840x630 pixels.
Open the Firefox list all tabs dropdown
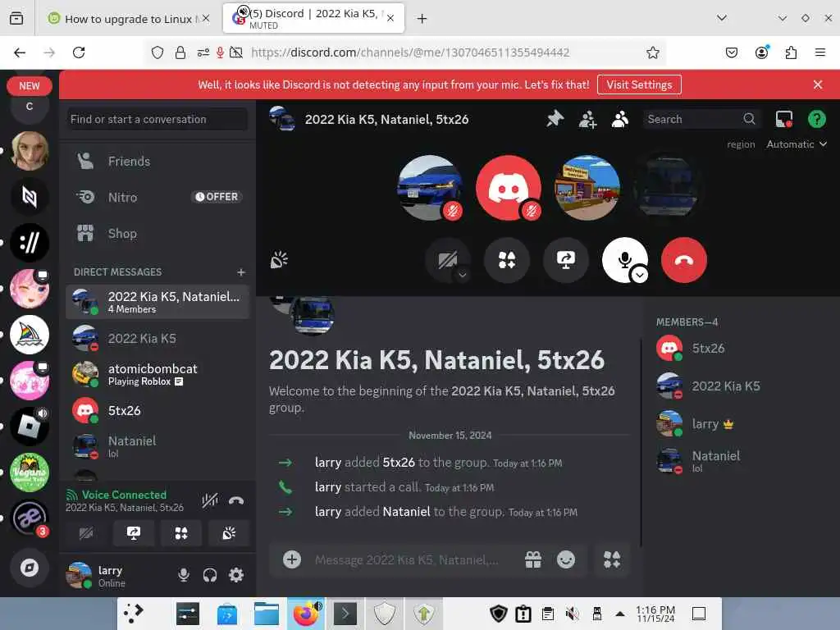[x=722, y=18]
